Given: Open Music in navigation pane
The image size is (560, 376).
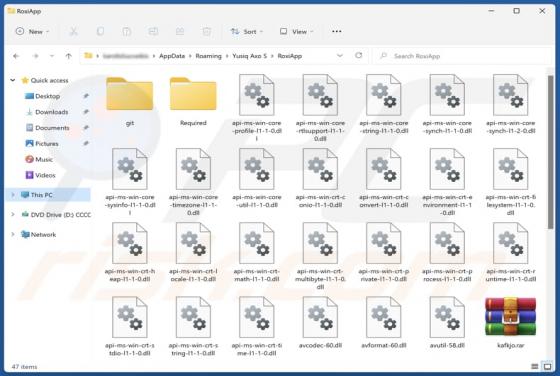Looking at the screenshot, I should click(44, 159).
